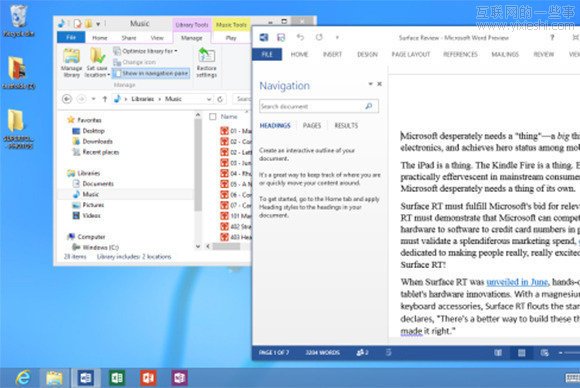Click PAGE 1 OF 7 in status bar
Image resolution: width=580 pixels, height=388 pixels.
274,352
